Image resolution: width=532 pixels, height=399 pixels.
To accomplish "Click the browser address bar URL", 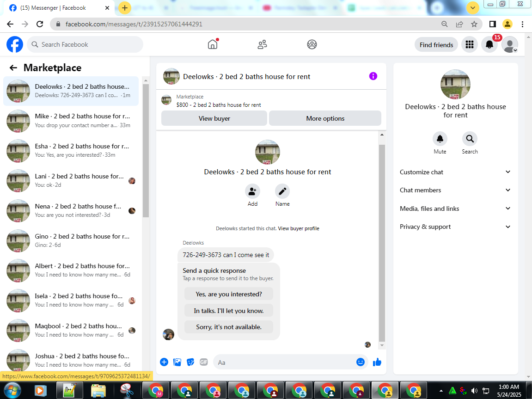I will coord(134,24).
